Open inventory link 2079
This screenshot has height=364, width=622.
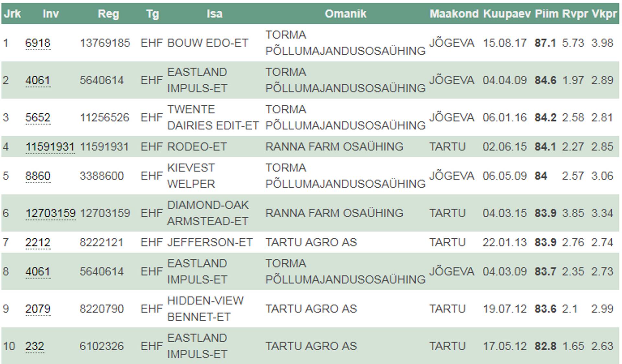pos(38,309)
